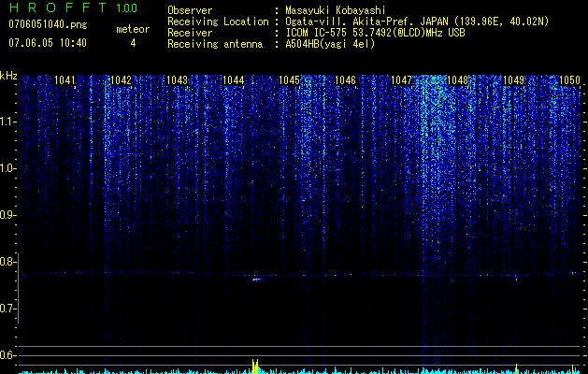Image resolution: width=588 pixels, height=374 pixels.
Task: Click the Receiving Location field label
Action: pyautogui.click(x=218, y=22)
